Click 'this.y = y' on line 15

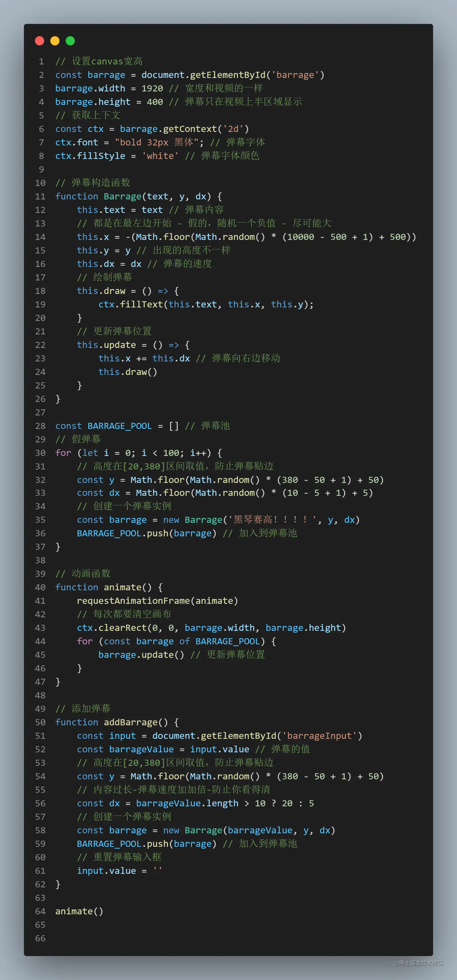(x=104, y=250)
